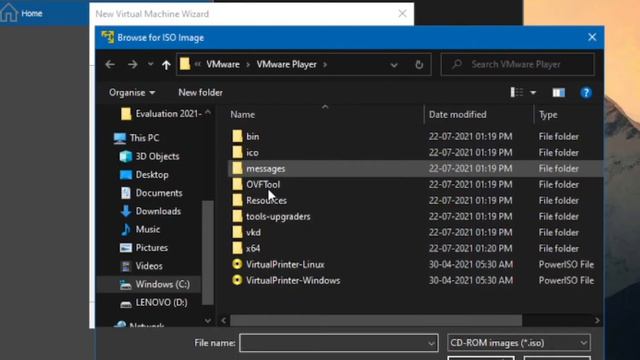The width and height of the screenshot is (640, 360).
Task: Select the x64 folder
Action: click(x=253, y=248)
